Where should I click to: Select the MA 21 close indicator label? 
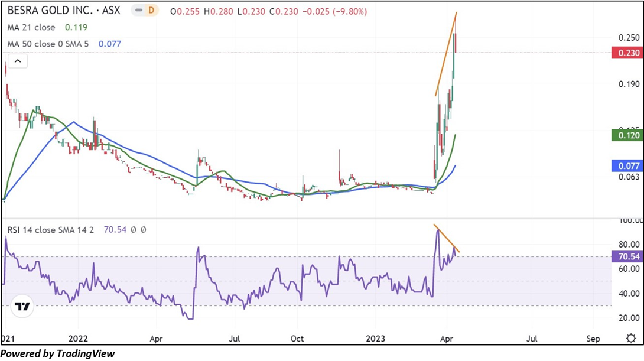click(x=31, y=28)
